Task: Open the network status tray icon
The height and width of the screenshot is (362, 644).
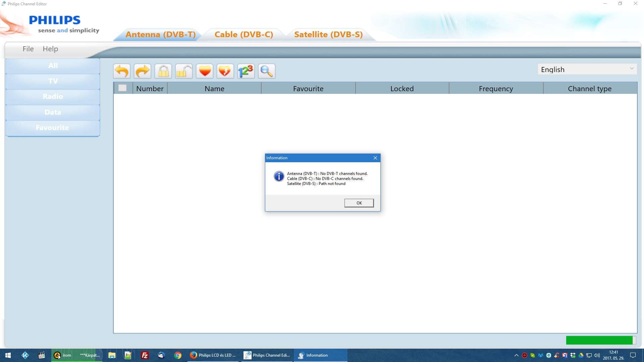Action: tap(589, 355)
